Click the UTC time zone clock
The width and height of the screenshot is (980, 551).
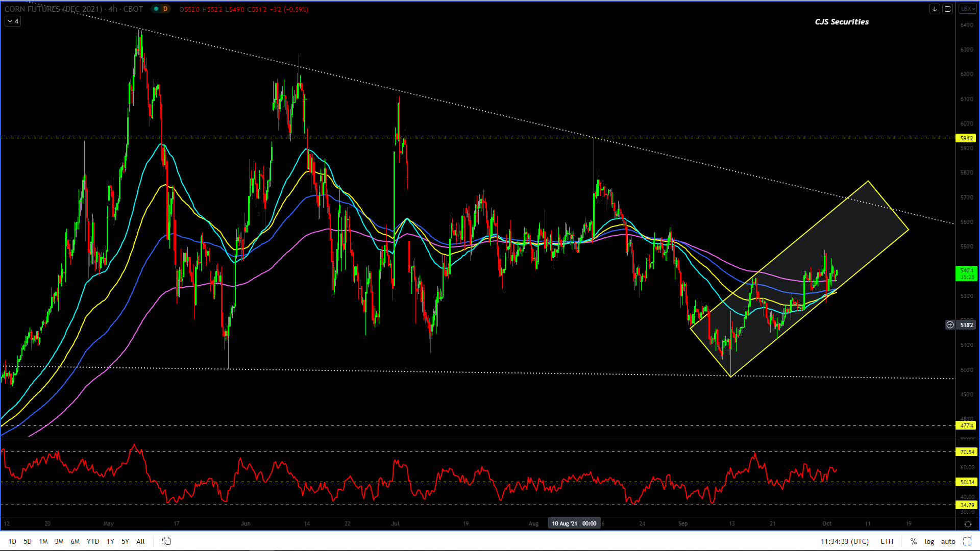[844, 541]
